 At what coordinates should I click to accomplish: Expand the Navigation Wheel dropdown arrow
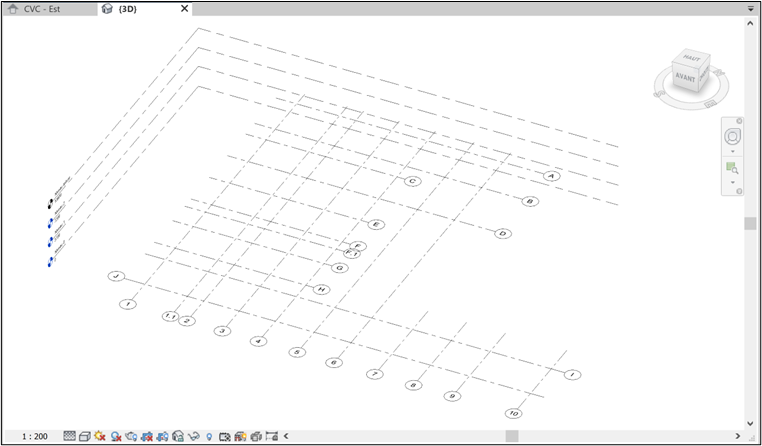click(732, 152)
